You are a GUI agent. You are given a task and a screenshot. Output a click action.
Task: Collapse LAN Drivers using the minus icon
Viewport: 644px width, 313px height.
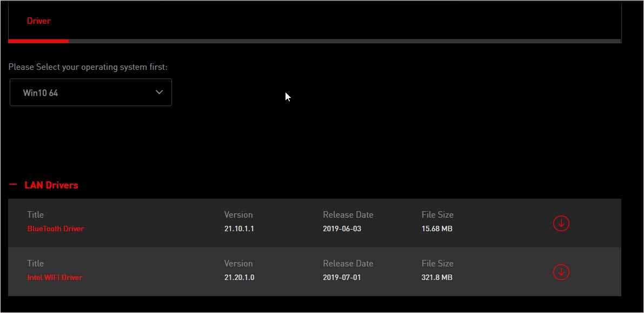point(14,185)
